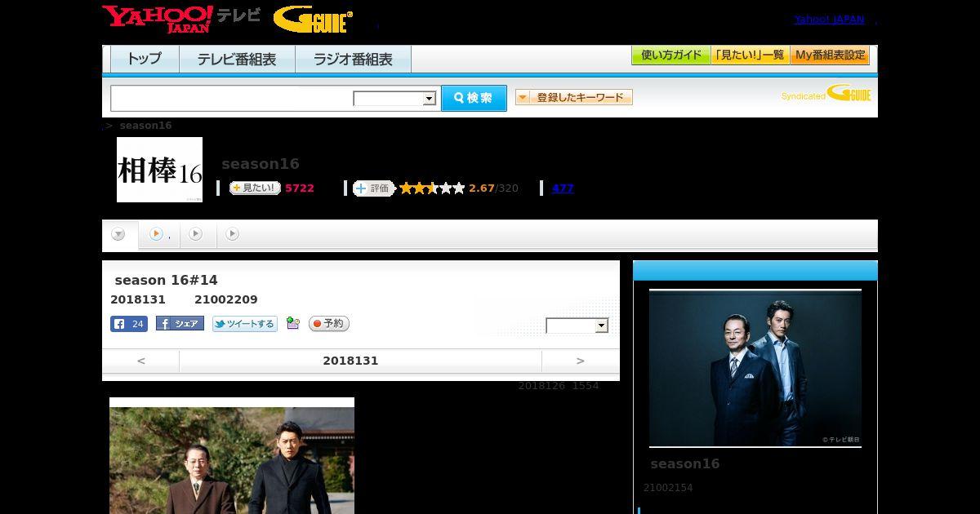The image size is (980, 514).
Task: Select the fourth gray play icon tab
Action: pos(233,234)
